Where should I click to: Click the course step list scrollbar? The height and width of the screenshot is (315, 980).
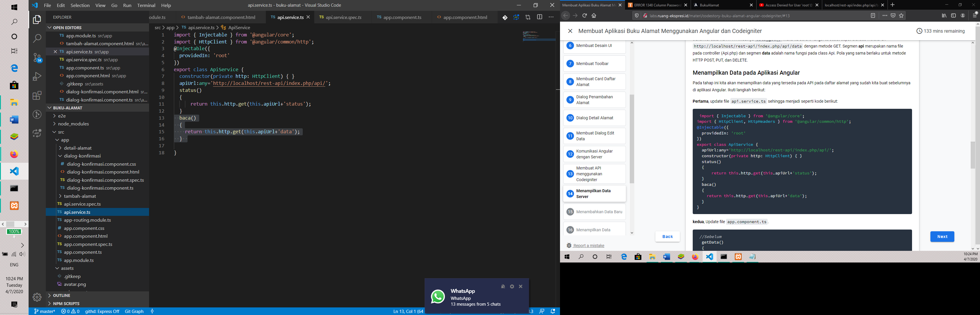point(632,139)
